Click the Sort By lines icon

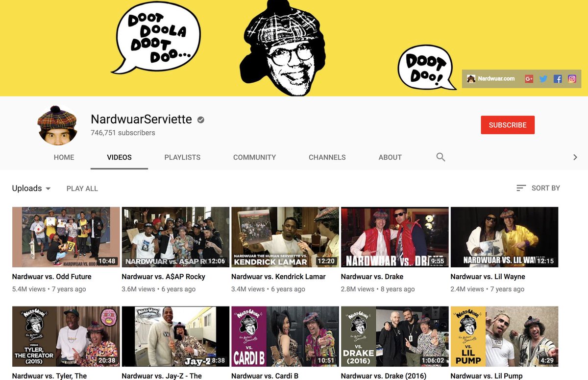521,188
